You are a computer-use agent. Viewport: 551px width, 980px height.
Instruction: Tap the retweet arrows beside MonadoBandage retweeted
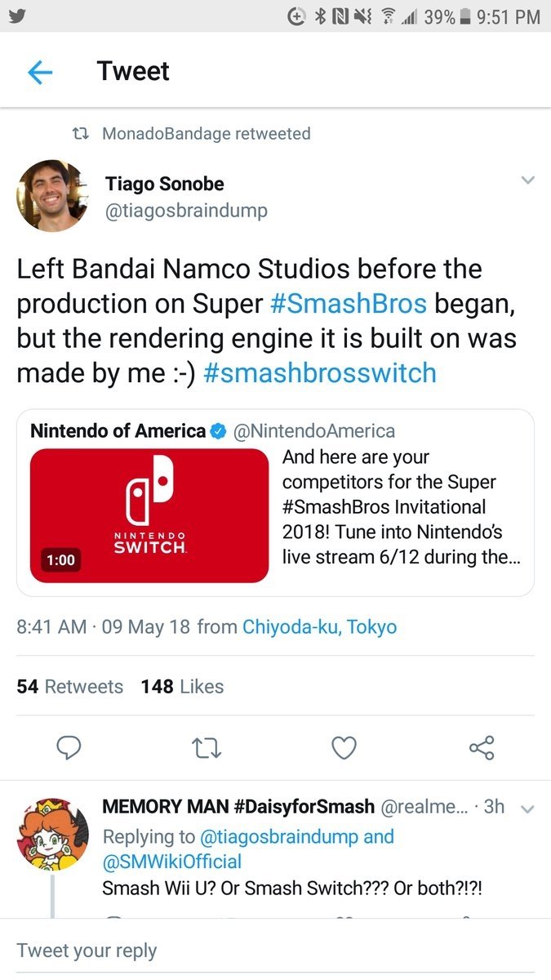click(x=82, y=134)
